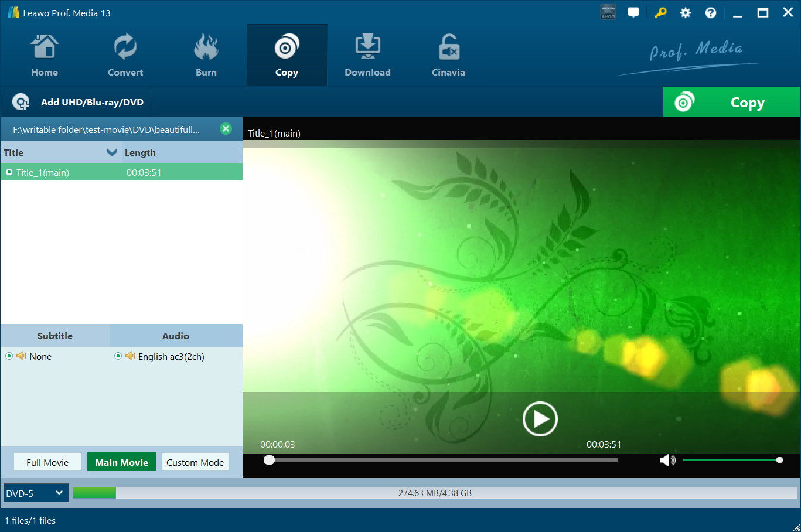Select English ac3(2ch) audio radio button

118,356
